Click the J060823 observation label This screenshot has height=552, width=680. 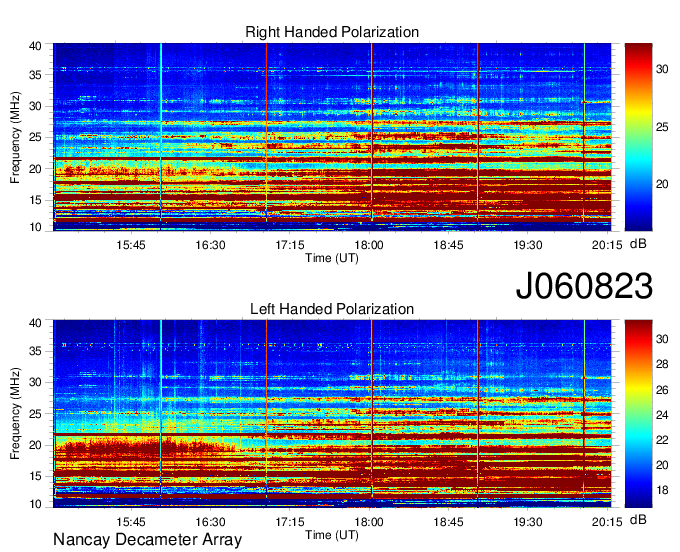tap(584, 286)
